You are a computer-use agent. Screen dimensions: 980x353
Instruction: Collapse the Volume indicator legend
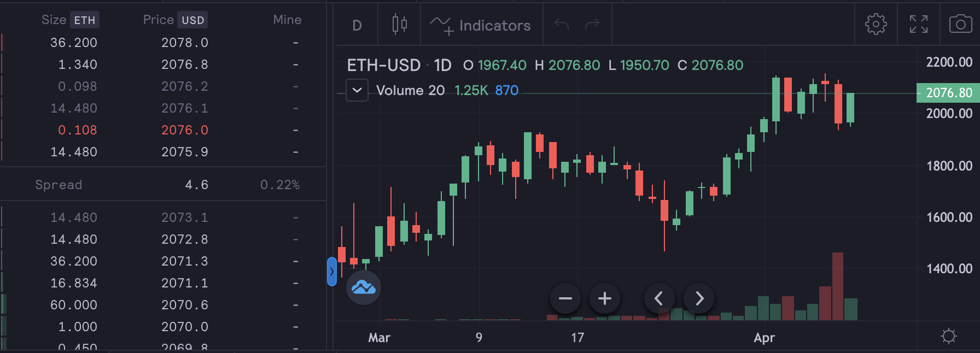click(357, 90)
